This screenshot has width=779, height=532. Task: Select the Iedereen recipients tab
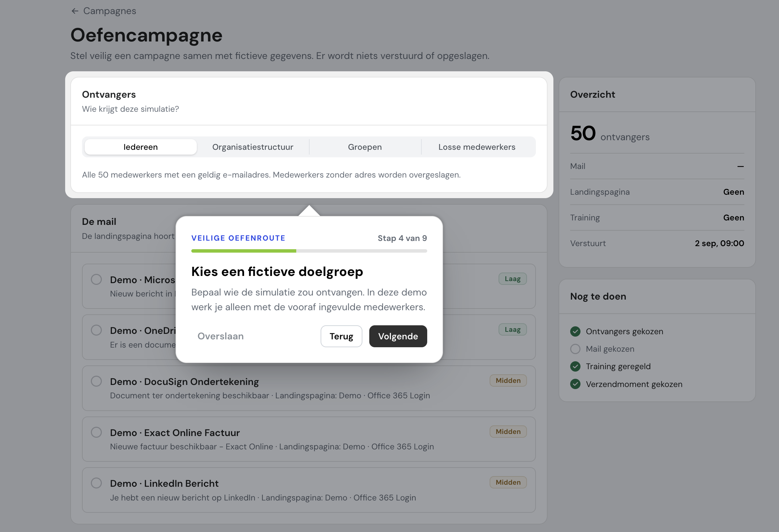click(141, 147)
